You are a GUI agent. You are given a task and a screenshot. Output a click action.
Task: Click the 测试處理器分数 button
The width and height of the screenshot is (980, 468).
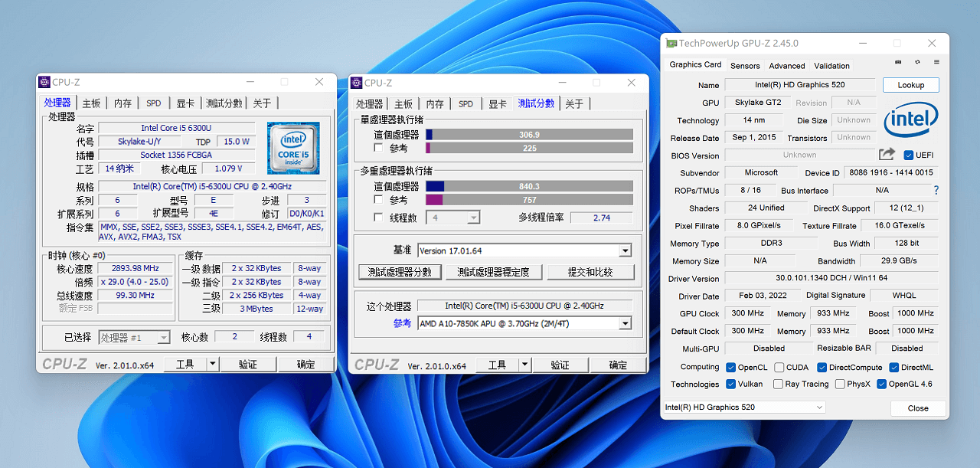(x=400, y=272)
